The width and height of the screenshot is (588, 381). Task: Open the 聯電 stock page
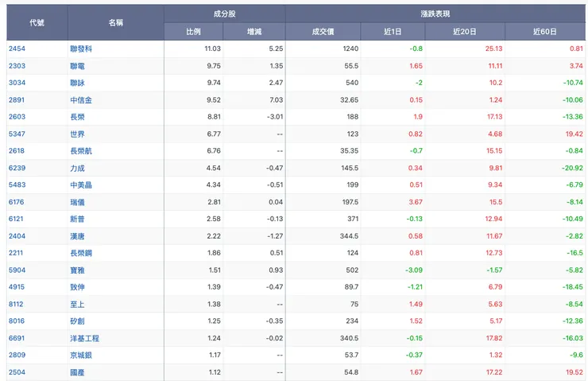[77, 66]
